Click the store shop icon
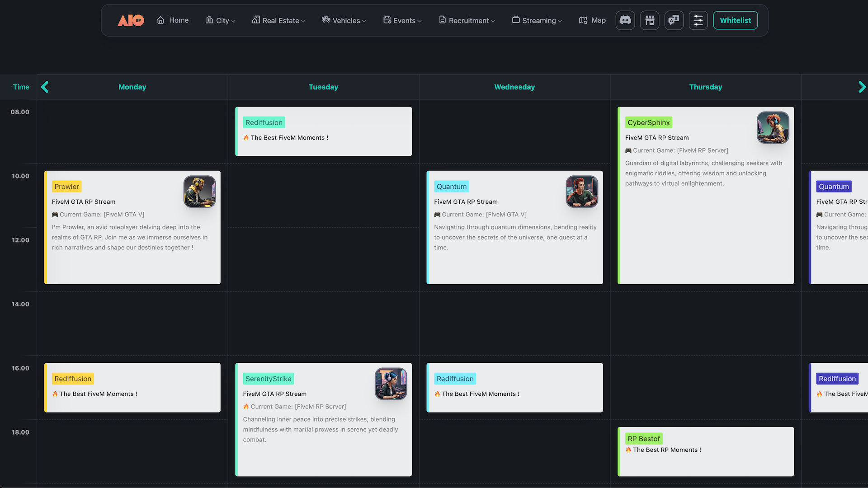The width and height of the screenshot is (868, 488). tap(650, 20)
